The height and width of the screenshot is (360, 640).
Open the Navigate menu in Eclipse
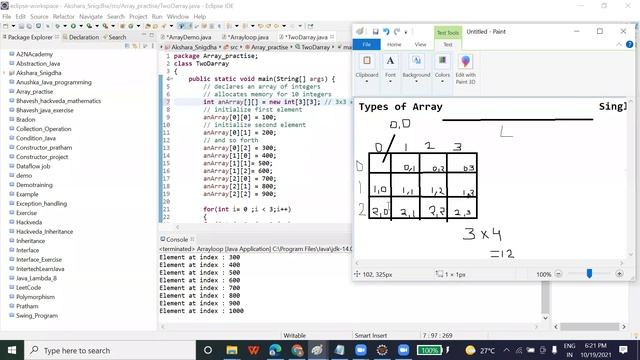(x=91, y=16)
